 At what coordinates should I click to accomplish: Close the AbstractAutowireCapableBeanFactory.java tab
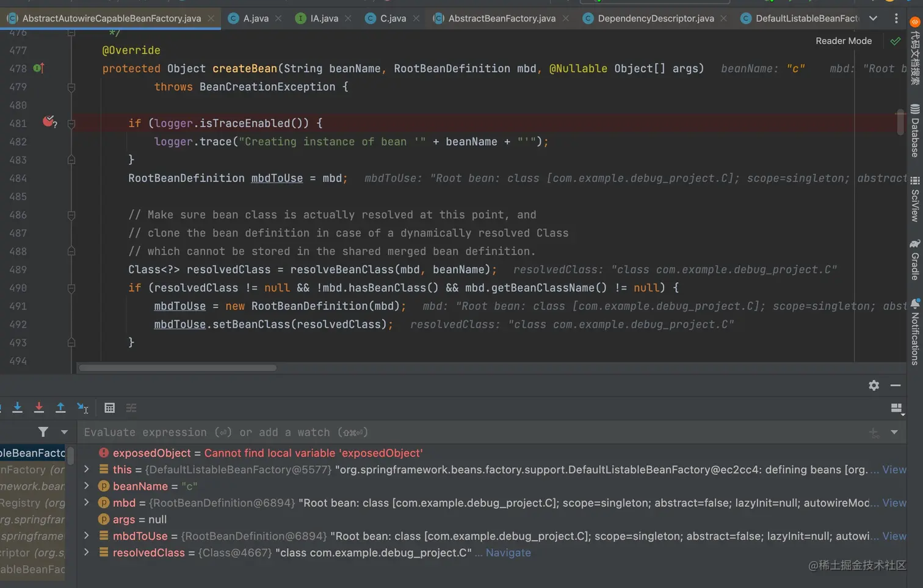tap(211, 18)
